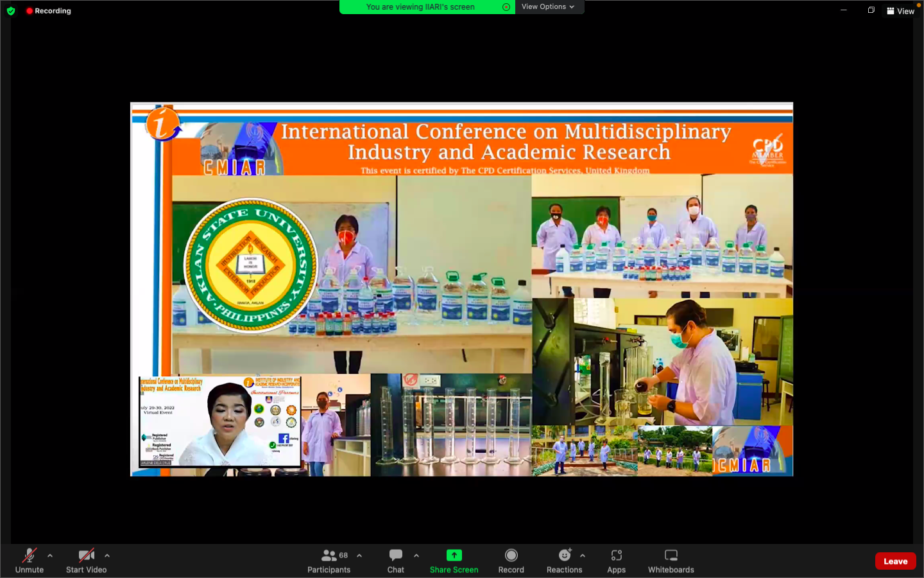
Task: Expand the arrow next to Participants
Action: click(359, 556)
